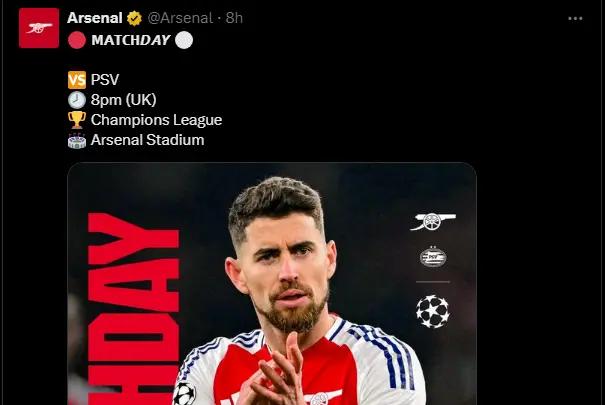
Task: Open the tweet's more options menu
Action: pyautogui.click(x=574, y=18)
